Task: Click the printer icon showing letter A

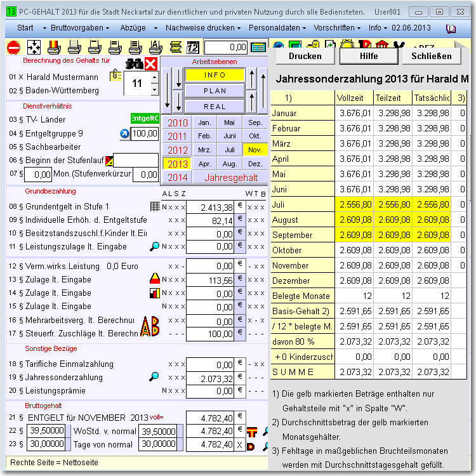Action: click(x=155, y=48)
